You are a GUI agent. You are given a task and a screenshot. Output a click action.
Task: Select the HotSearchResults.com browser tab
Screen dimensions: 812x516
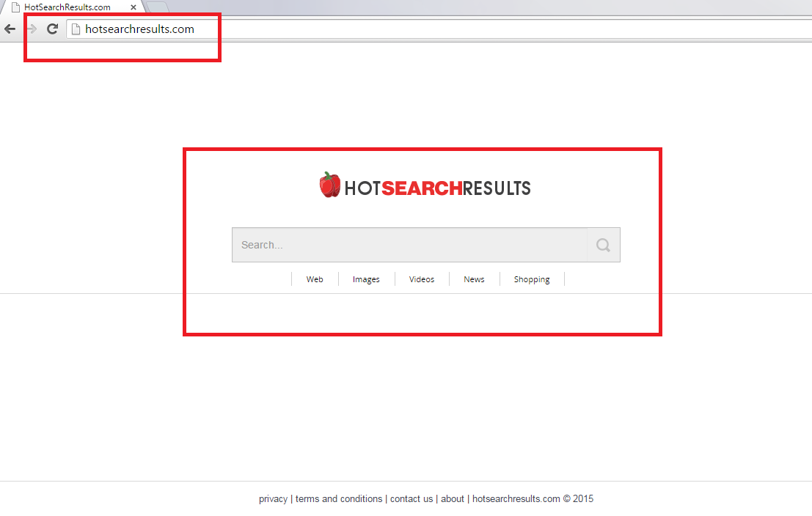point(71,7)
